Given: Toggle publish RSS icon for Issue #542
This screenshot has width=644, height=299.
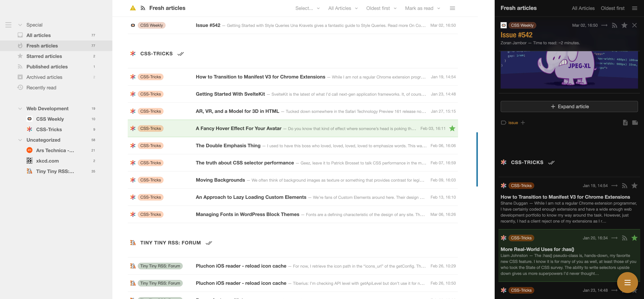Looking at the screenshot, I should pyautogui.click(x=614, y=25).
